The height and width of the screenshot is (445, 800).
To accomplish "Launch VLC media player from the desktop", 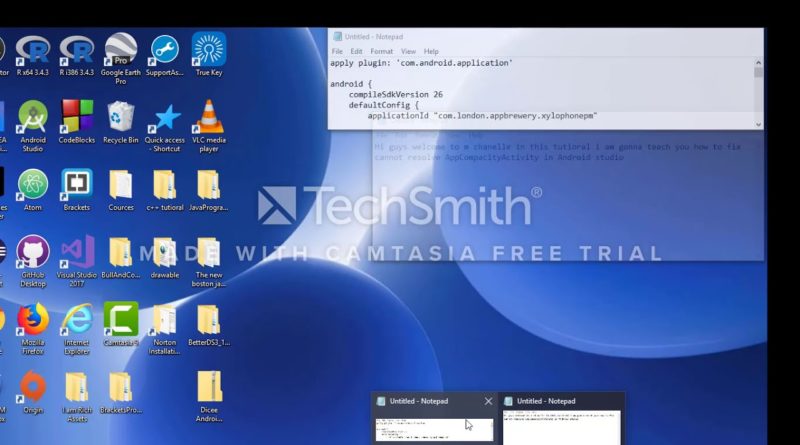I will pyautogui.click(x=209, y=126).
